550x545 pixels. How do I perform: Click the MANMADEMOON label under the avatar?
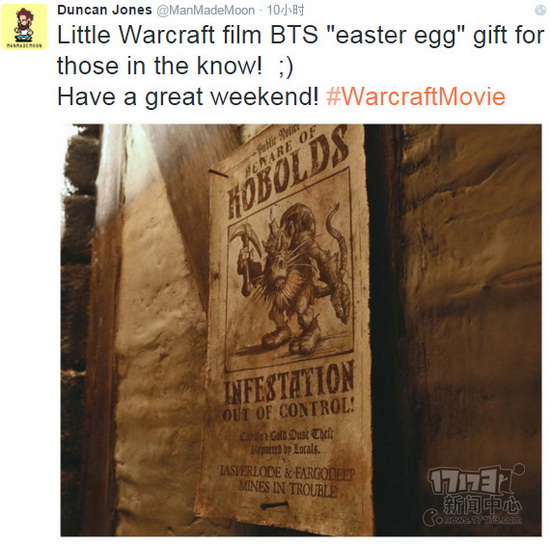point(24,46)
